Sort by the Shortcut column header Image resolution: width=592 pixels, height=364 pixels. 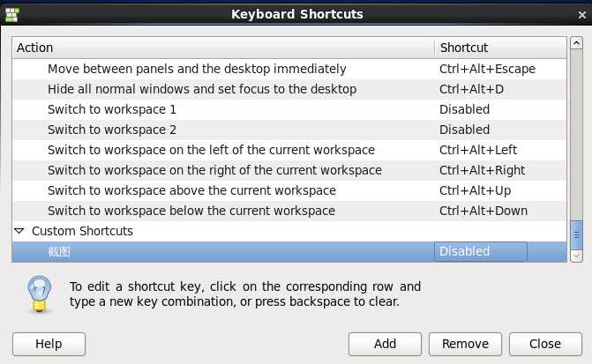pyautogui.click(x=499, y=48)
